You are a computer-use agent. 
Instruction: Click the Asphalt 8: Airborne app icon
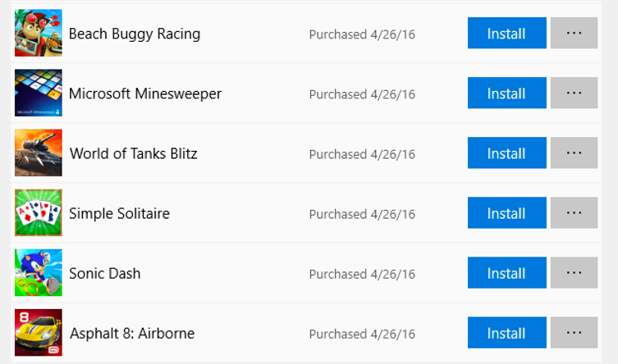tap(38, 332)
